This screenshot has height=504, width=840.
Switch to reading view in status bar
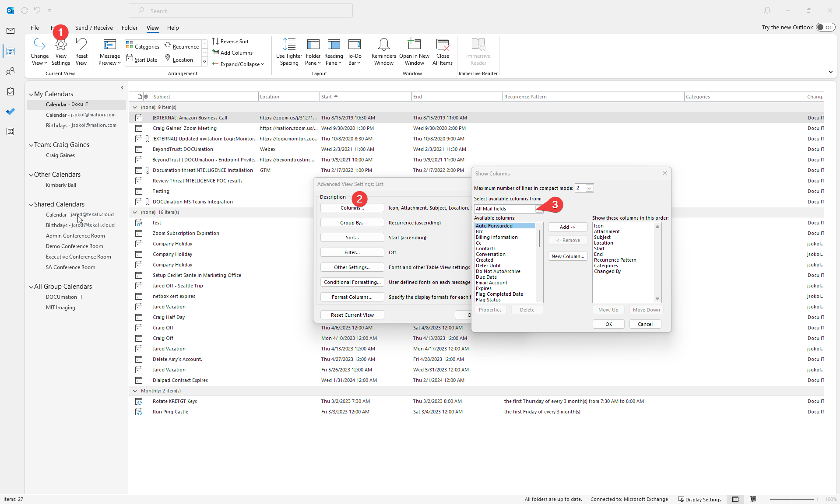click(752, 499)
